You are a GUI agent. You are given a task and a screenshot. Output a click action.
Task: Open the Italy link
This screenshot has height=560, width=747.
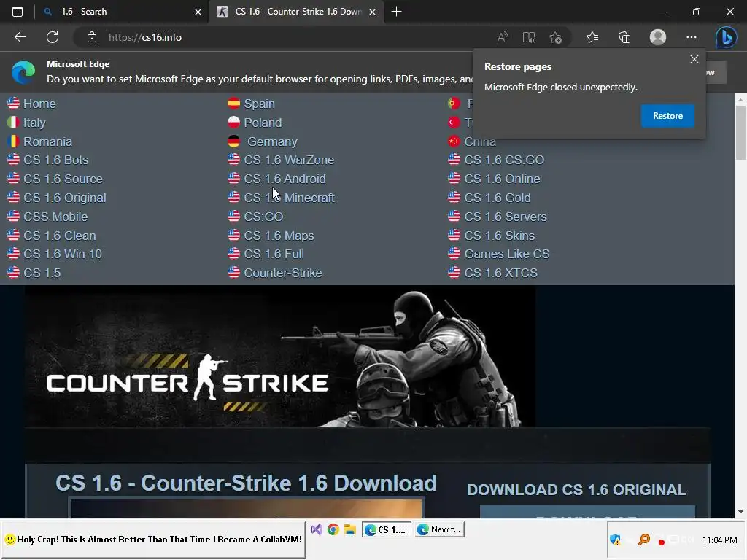[x=34, y=122]
